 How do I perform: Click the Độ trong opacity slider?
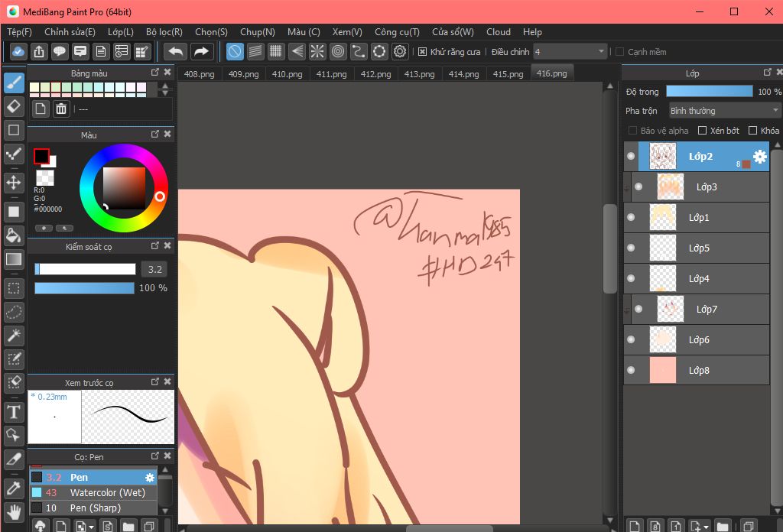click(709, 91)
